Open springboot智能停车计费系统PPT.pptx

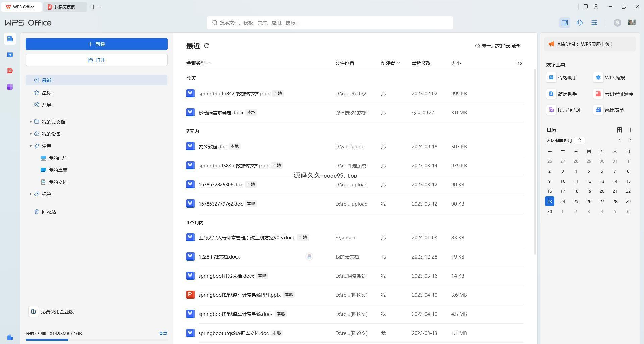pos(239,295)
